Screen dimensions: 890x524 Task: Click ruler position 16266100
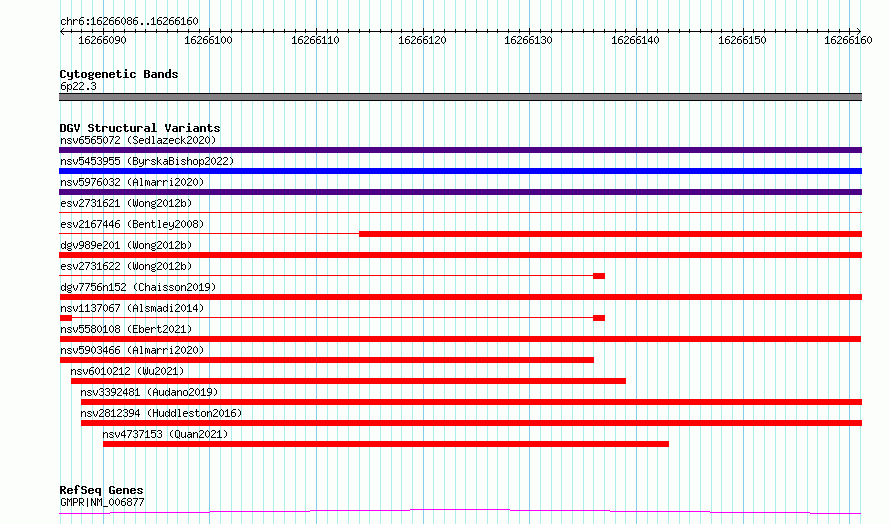tap(208, 40)
